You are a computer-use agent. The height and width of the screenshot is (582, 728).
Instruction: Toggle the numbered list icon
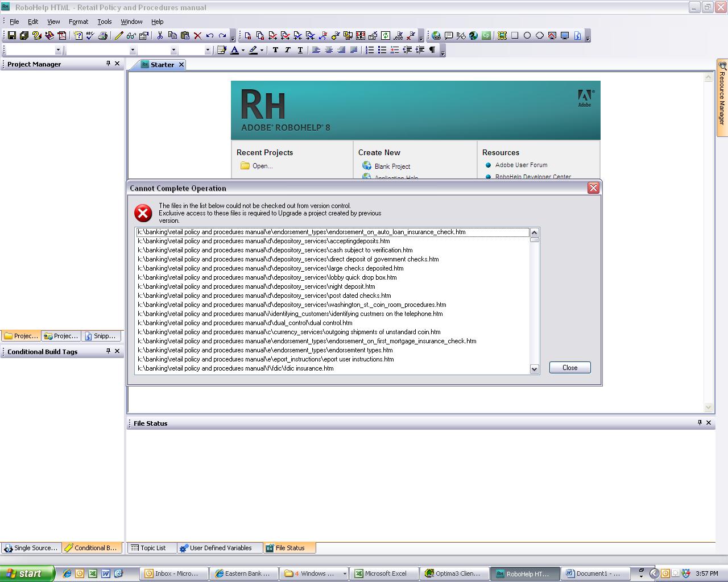370,50
